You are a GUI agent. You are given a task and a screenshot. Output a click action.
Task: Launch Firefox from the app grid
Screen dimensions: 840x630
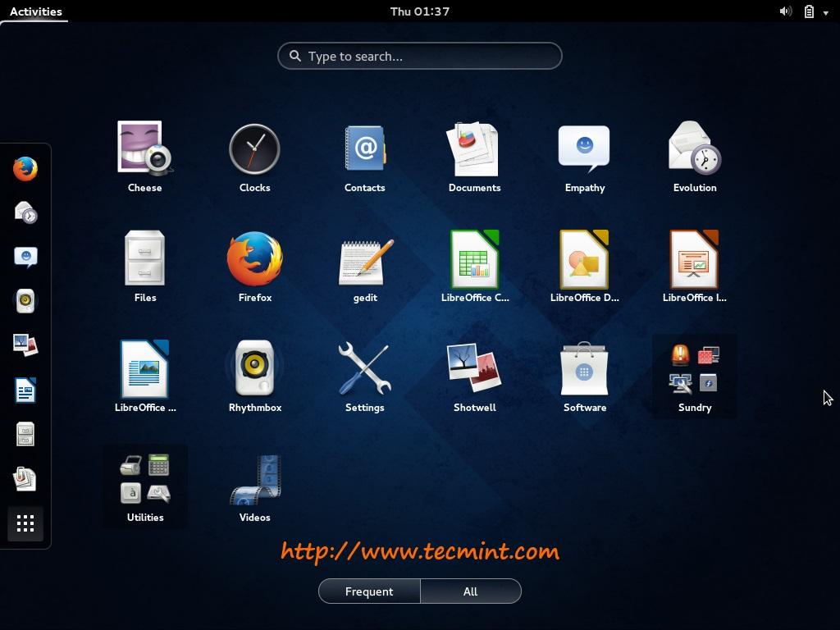[x=254, y=267]
